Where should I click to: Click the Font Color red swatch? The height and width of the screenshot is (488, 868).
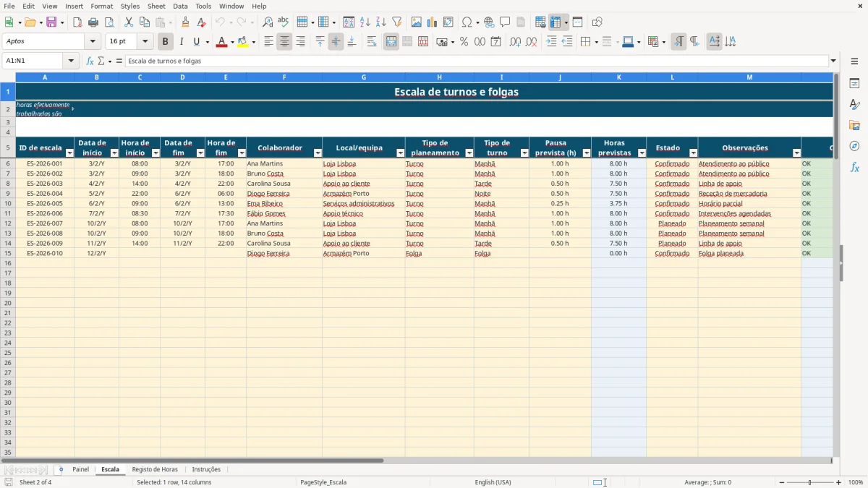(221, 42)
